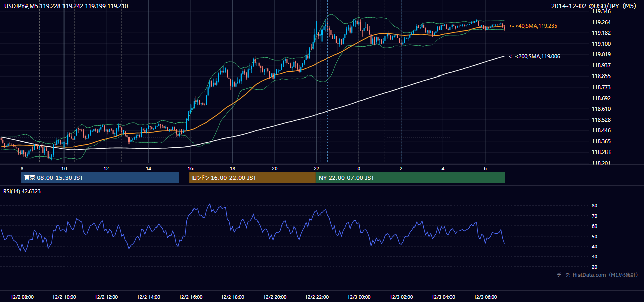Click price axis value 119.346
This screenshot has height=302, width=644.
(x=601, y=11)
